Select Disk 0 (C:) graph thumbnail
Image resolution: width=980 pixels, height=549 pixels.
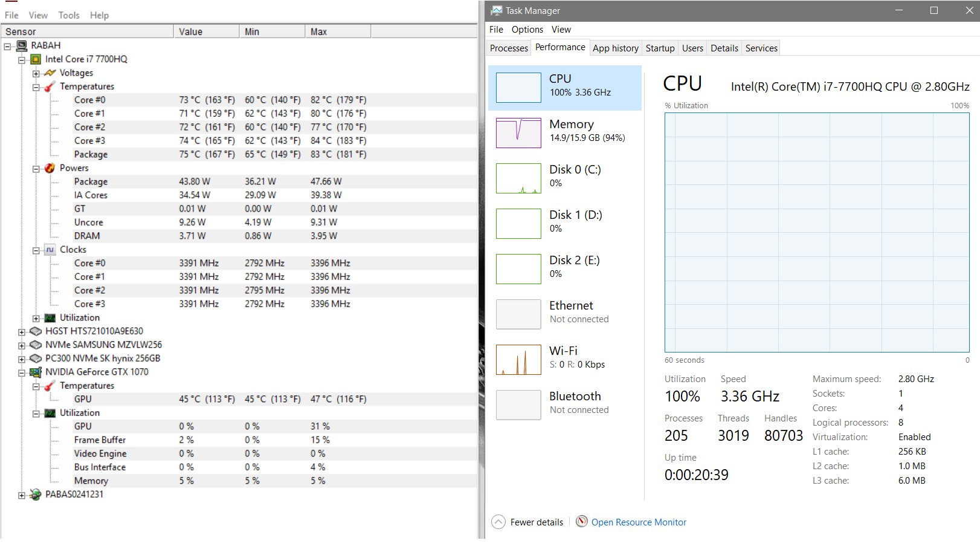[x=518, y=178]
